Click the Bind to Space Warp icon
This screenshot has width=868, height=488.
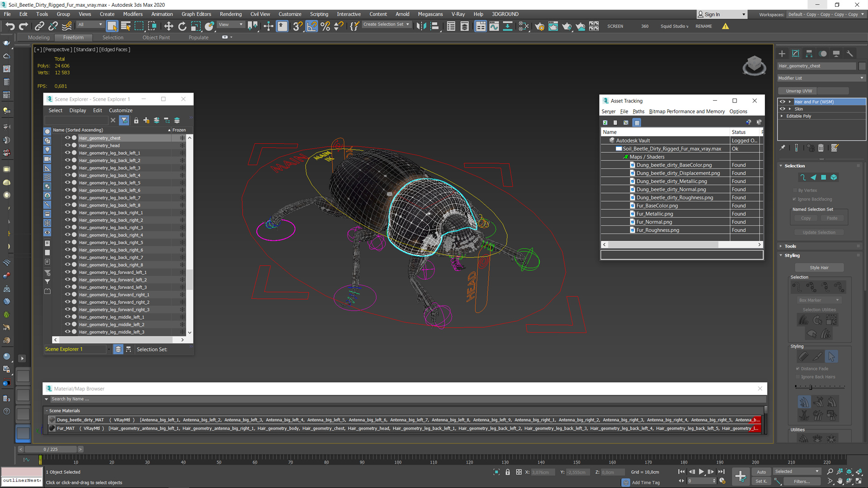[x=67, y=26]
